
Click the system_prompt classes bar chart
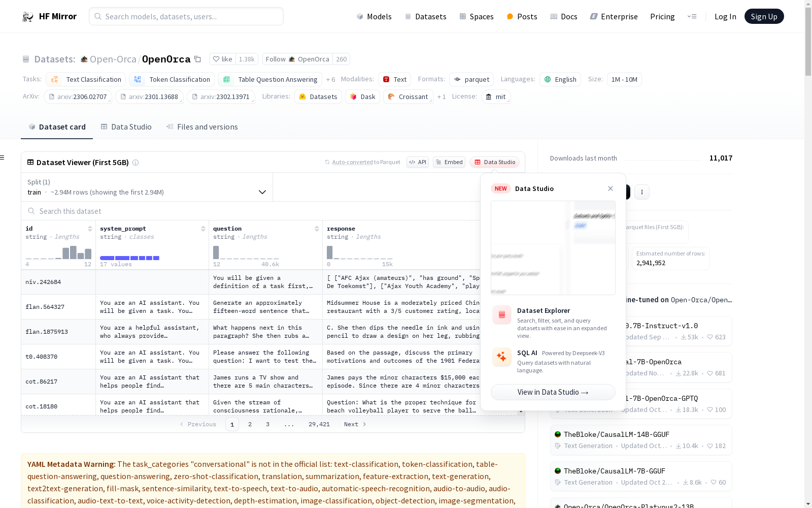130,258
